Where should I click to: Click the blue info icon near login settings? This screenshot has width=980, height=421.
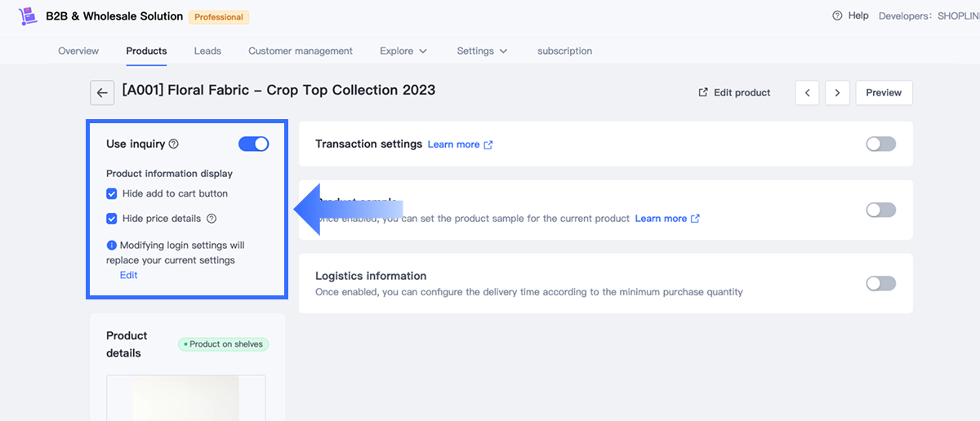[x=112, y=245]
